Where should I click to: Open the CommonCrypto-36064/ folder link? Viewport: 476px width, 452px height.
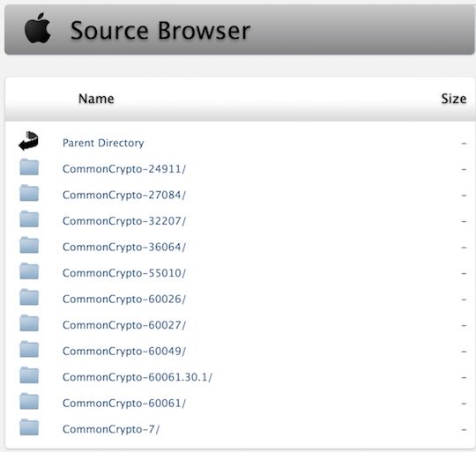click(124, 248)
